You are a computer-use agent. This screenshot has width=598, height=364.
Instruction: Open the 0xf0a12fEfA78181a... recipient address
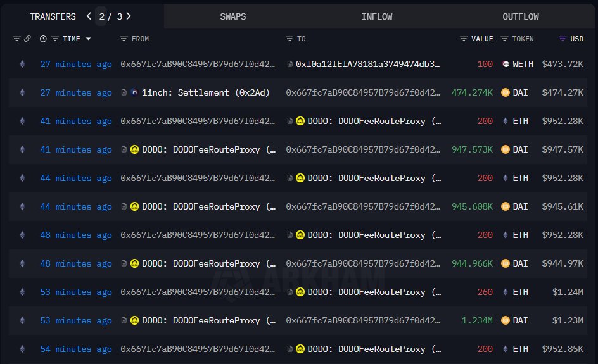pyautogui.click(x=367, y=65)
